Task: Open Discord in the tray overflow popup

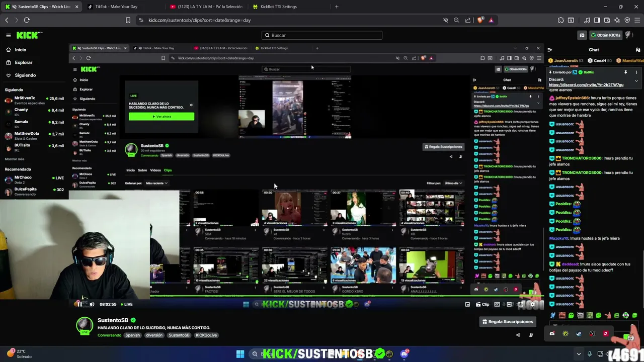Action: tap(552, 334)
